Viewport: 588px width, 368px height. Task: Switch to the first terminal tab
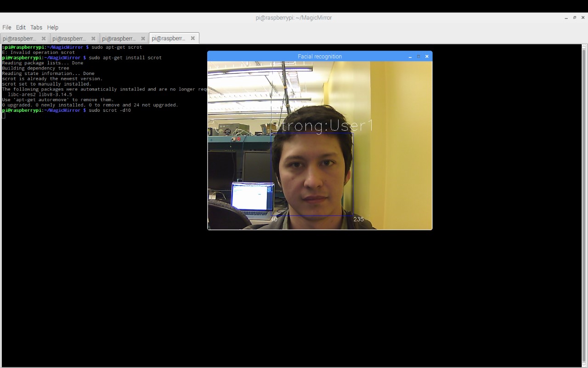[19, 39]
